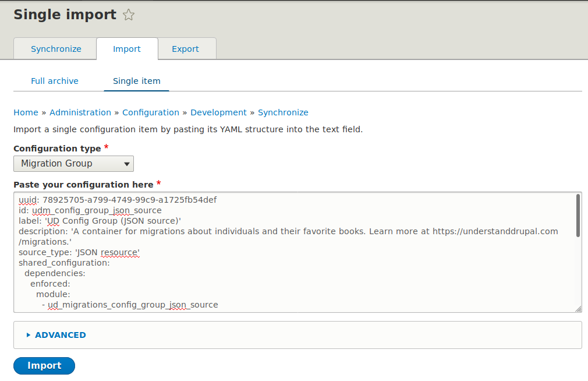Add Single import page to shortcuts star
The height and width of the screenshot is (381, 588).
129,15
